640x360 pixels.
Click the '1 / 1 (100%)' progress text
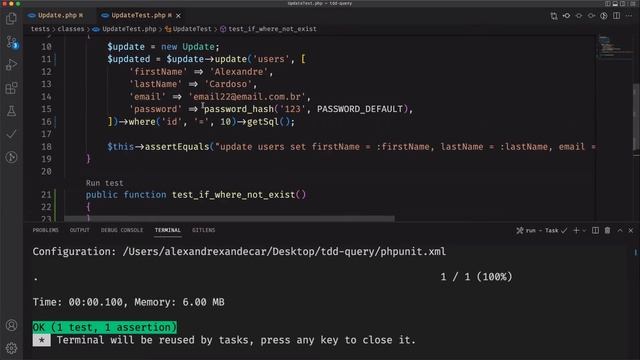coord(476,277)
